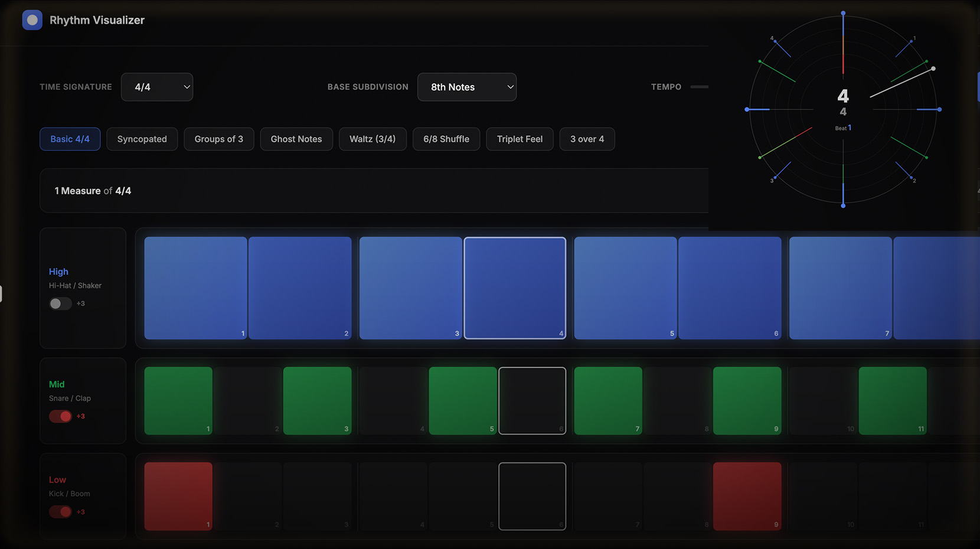Toggle High track step 6

pyautogui.click(x=730, y=288)
